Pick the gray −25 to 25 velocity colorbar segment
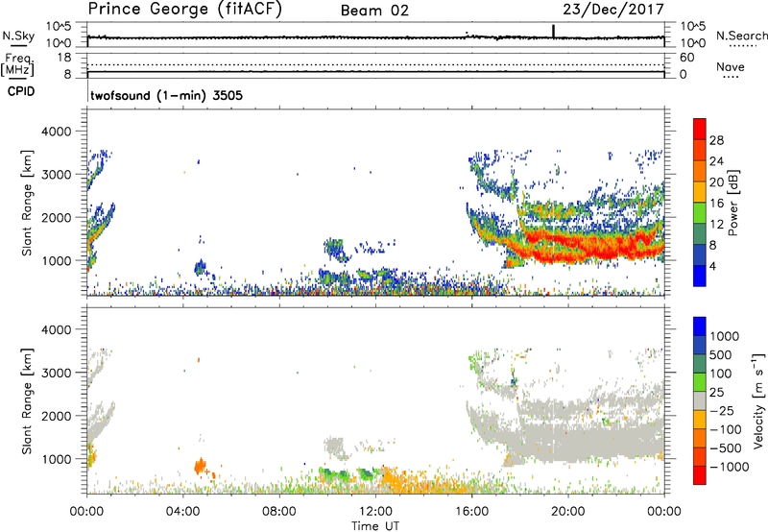Viewport: 768px width, 532px height. (x=700, y=400)
